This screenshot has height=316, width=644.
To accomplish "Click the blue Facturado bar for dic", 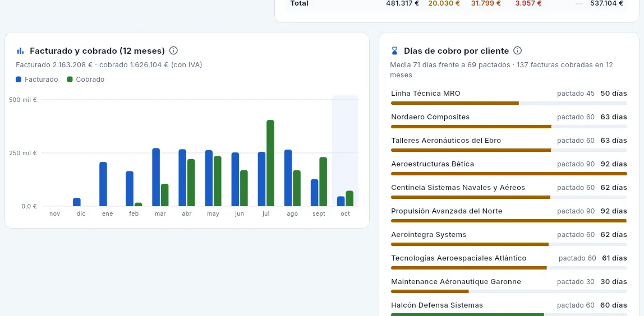I will click(x=77, y=202).
